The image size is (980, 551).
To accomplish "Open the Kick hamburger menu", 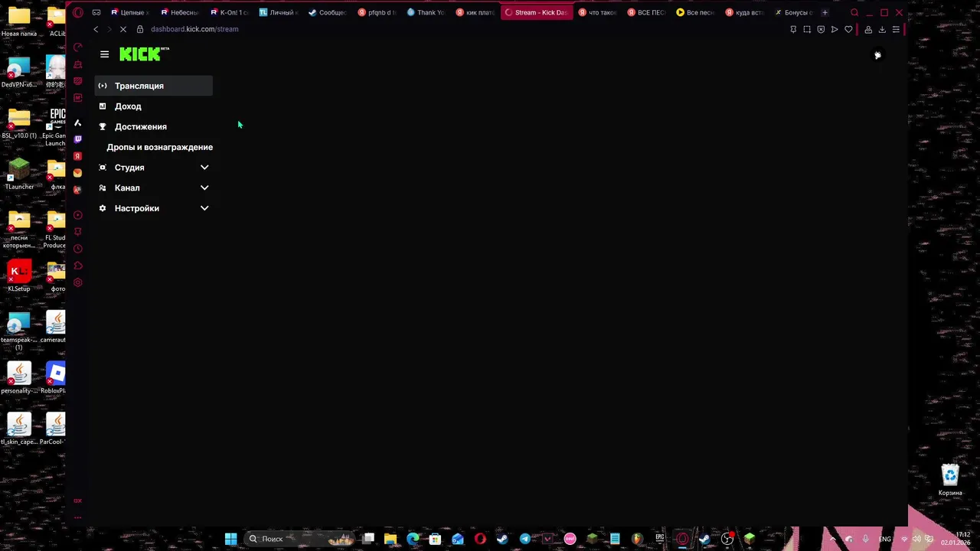I will pyautogui.click(x=104, y=54).
